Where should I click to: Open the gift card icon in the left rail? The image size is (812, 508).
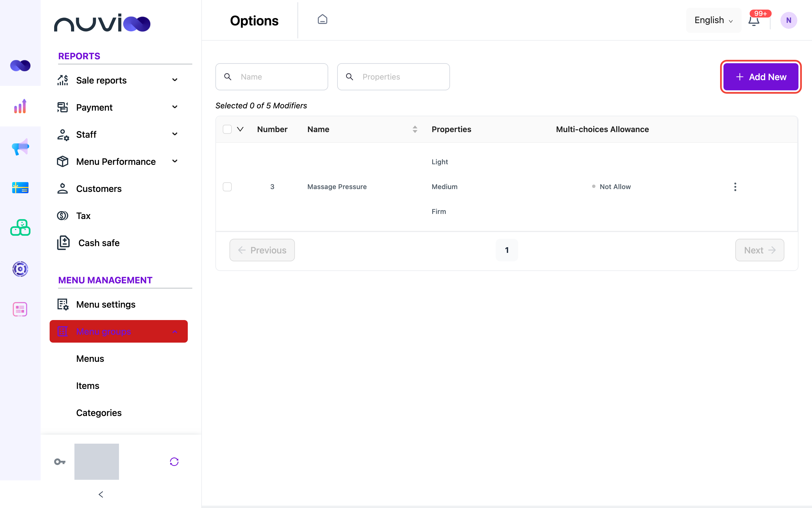coord(20,187)
